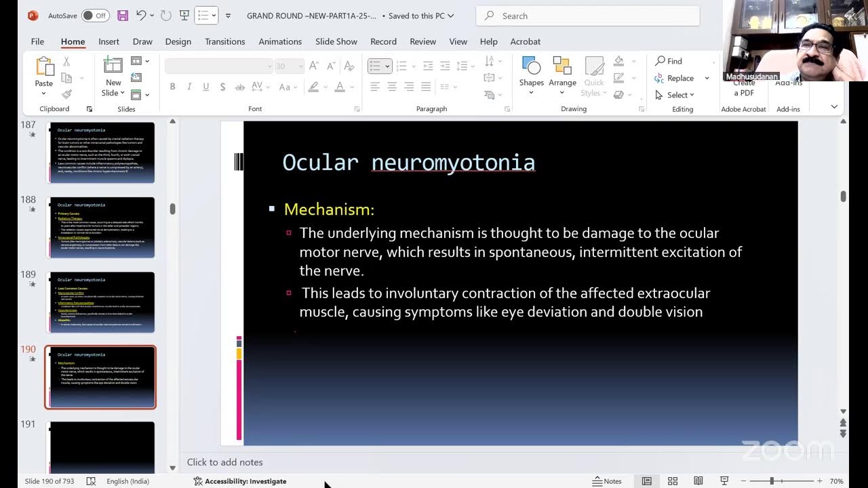Click the Reset slide icon
The width and height of the screenshot is (868, 488).
pos(136,78)
